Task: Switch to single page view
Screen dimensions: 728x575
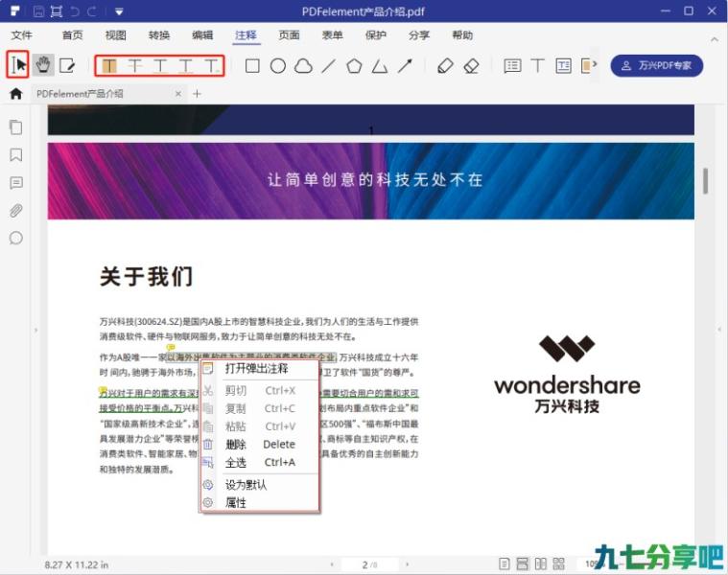Action: click(x=505, y=564)
